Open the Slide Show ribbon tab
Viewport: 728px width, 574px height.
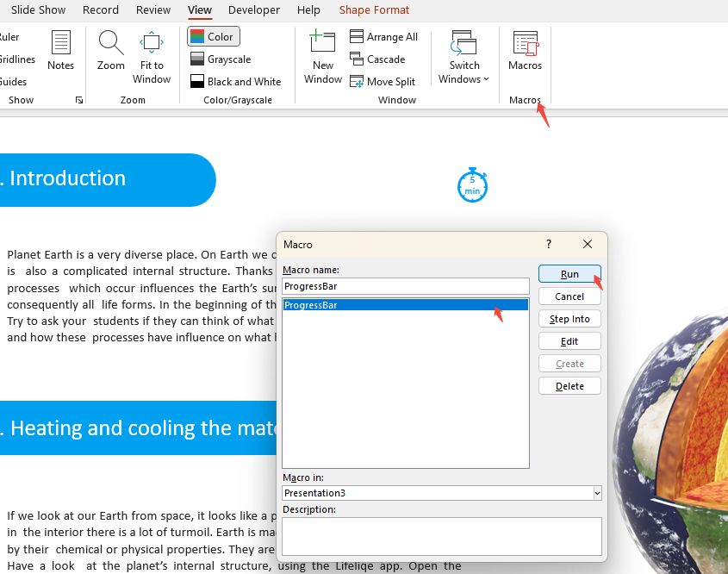pos(38,9)
